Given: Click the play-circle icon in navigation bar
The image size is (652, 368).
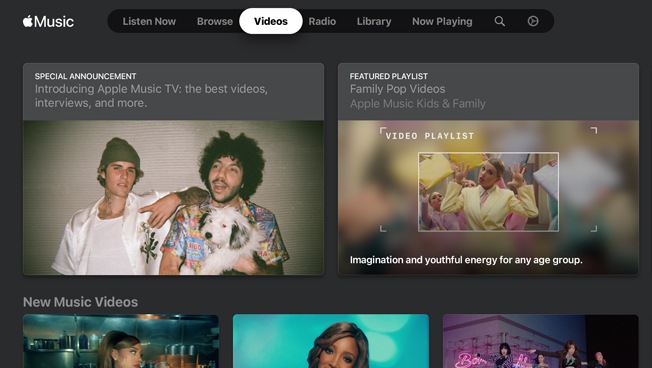Looking at the screenshot, I should (x=533, y=21).
